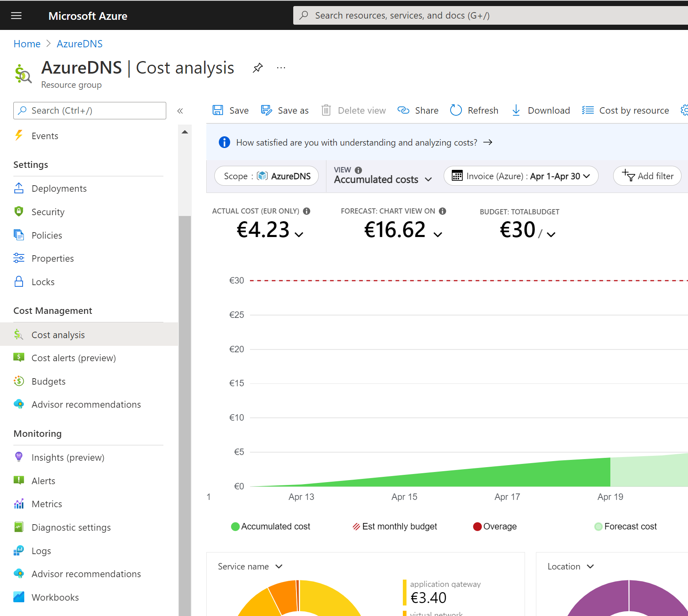Screen dimensions: 688x616
Task: Open the hamburger portal menu
Action: (16, 16)
